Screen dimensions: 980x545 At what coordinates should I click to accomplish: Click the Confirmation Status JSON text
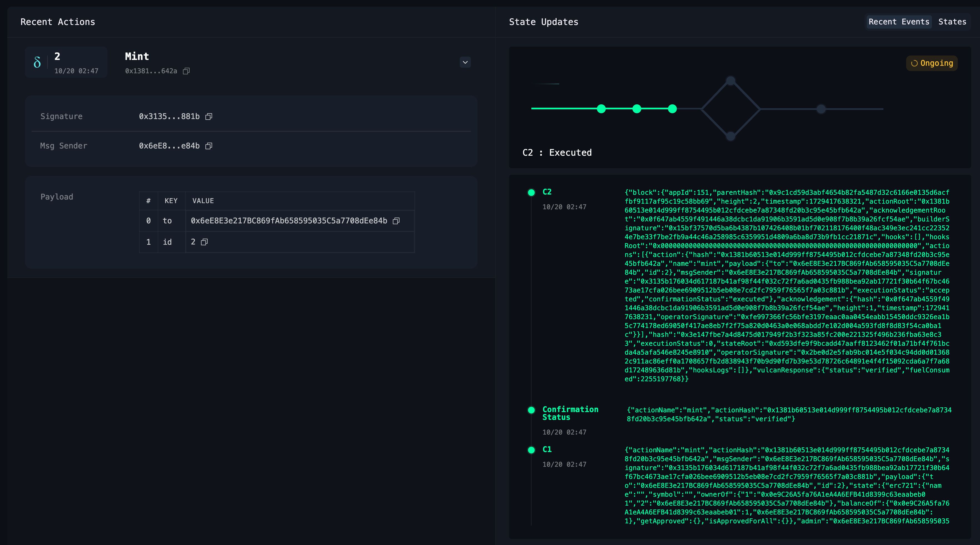[789, 415]
